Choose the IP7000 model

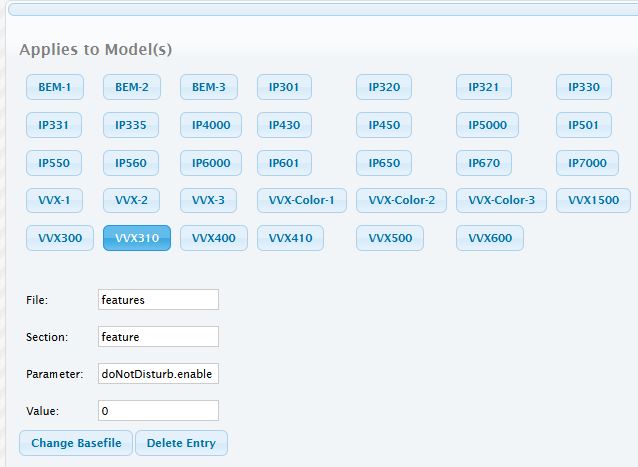[x=587, y=163]
